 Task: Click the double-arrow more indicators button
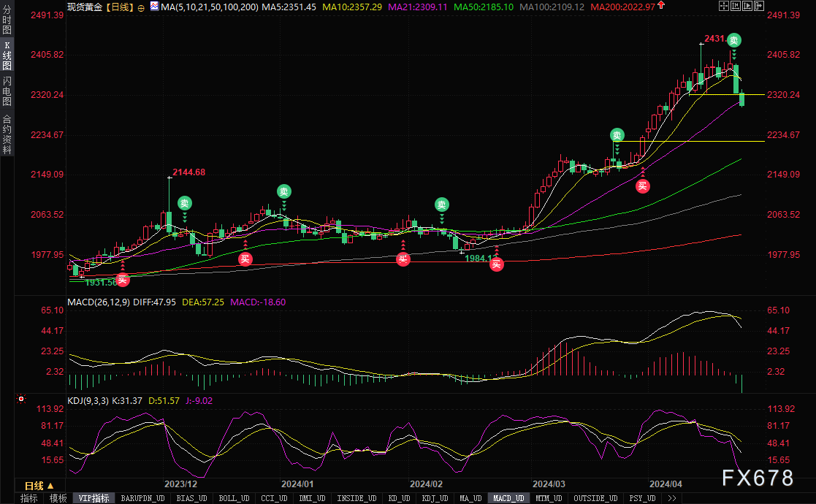tap(672, 498)
